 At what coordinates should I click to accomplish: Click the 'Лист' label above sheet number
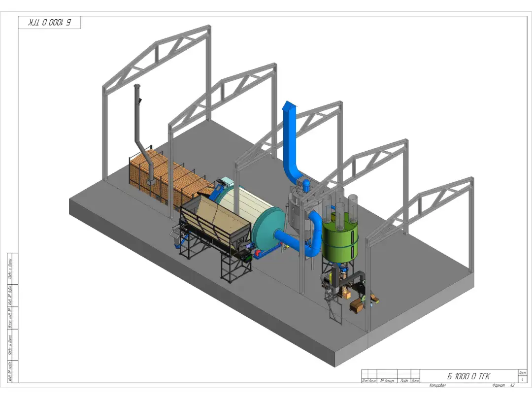click(x=522, y=372)
